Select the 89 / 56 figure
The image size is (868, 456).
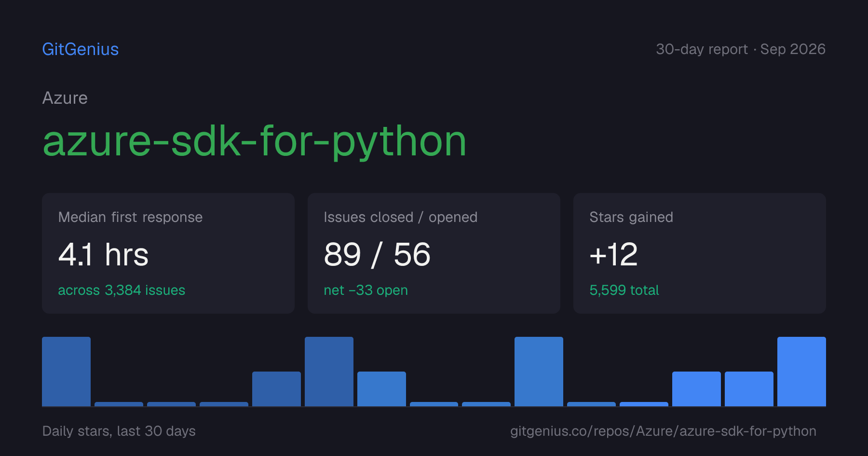[377, 254]
